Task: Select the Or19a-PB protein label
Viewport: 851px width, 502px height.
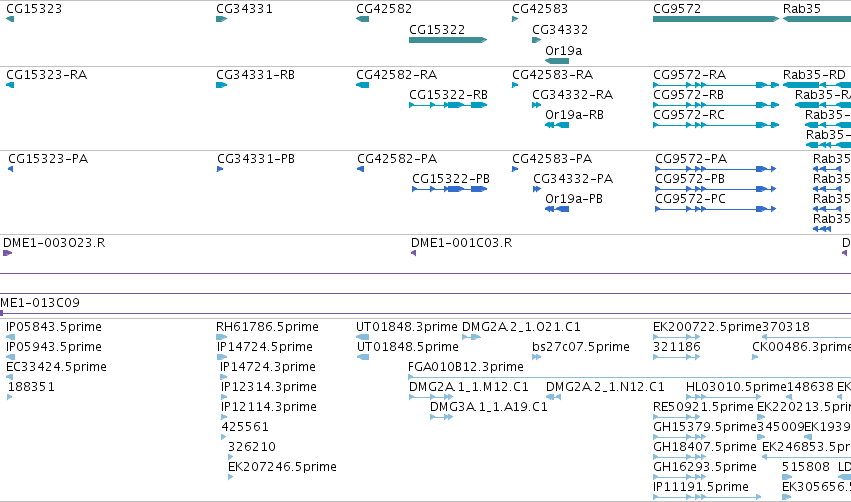Action: [574, 199]
